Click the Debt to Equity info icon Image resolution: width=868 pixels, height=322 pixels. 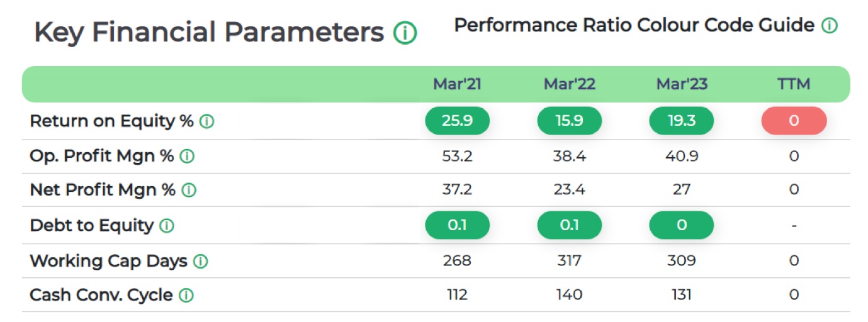coord(166,226)
